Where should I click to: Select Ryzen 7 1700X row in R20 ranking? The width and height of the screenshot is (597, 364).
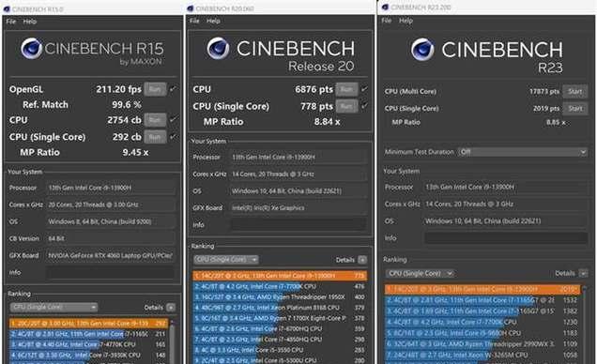point(280,318)
